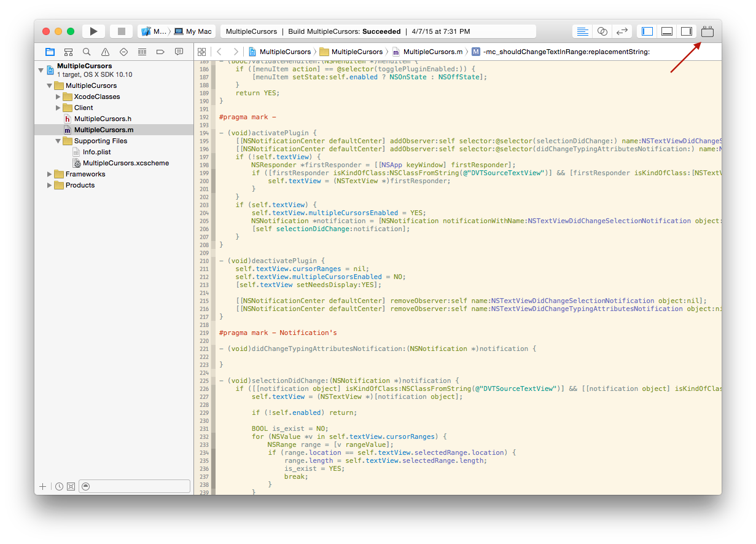
Task: Expand the Client folder
Action: point(58,108)
